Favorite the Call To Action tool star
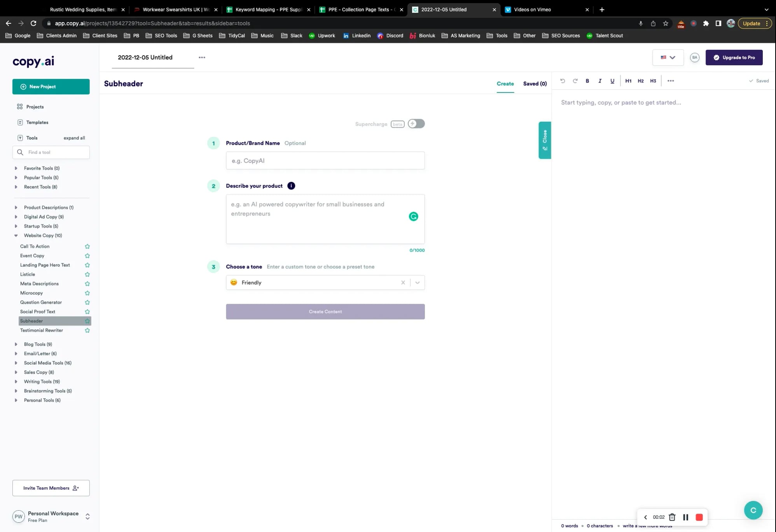 [x=87, y=247]
